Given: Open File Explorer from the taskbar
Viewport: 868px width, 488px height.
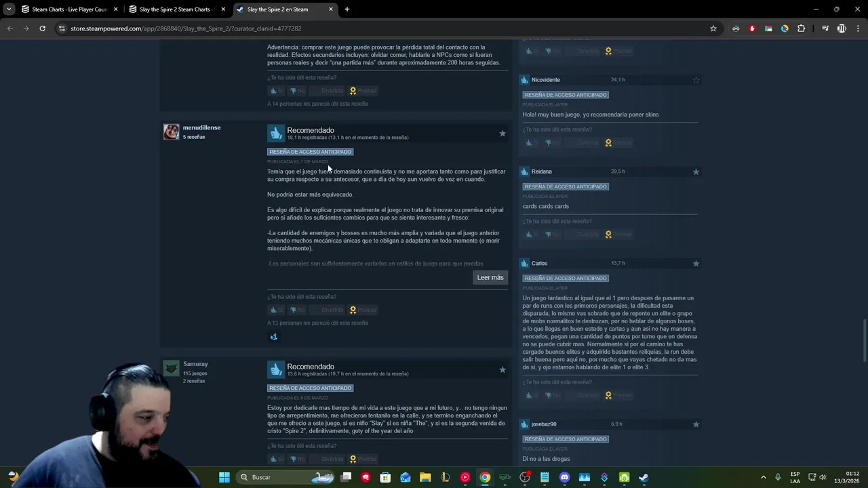Looking at the screenshot, I should click(x=425, y=477).
